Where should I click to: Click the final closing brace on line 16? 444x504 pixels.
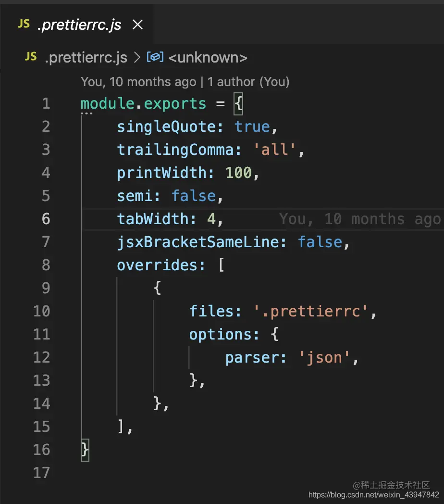(x=85, y=450)
